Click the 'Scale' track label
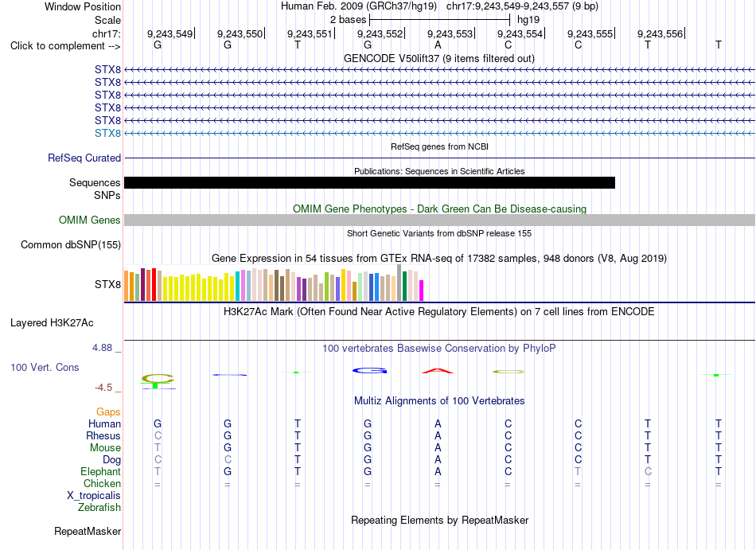The width and height of the screenshot is (756, 550). [107, 20]
